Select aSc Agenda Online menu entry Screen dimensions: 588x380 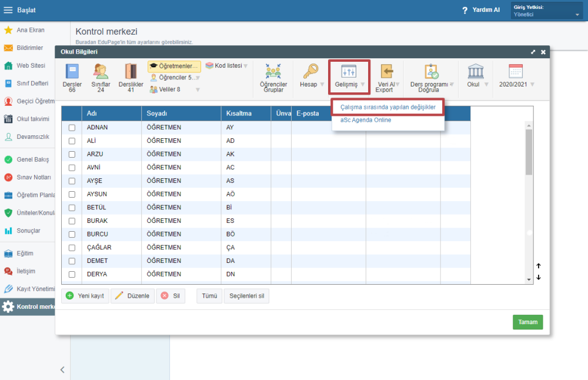point(366,120)
